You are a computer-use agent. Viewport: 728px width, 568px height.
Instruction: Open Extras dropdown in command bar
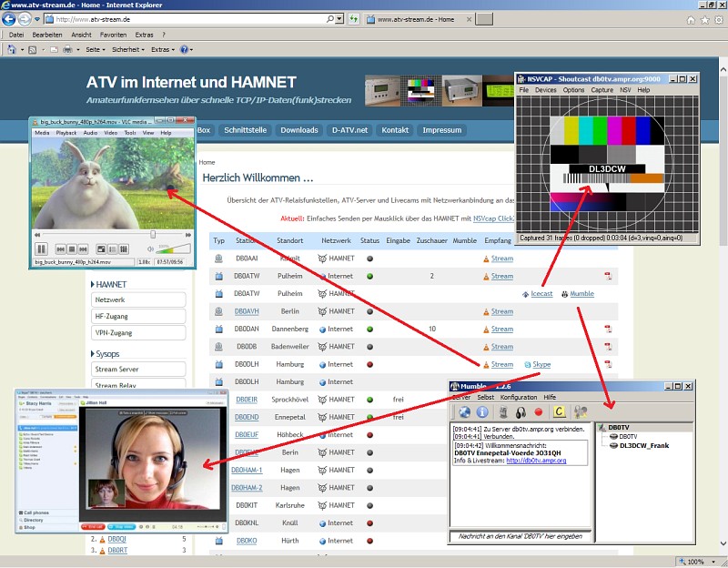click(163, 49)
